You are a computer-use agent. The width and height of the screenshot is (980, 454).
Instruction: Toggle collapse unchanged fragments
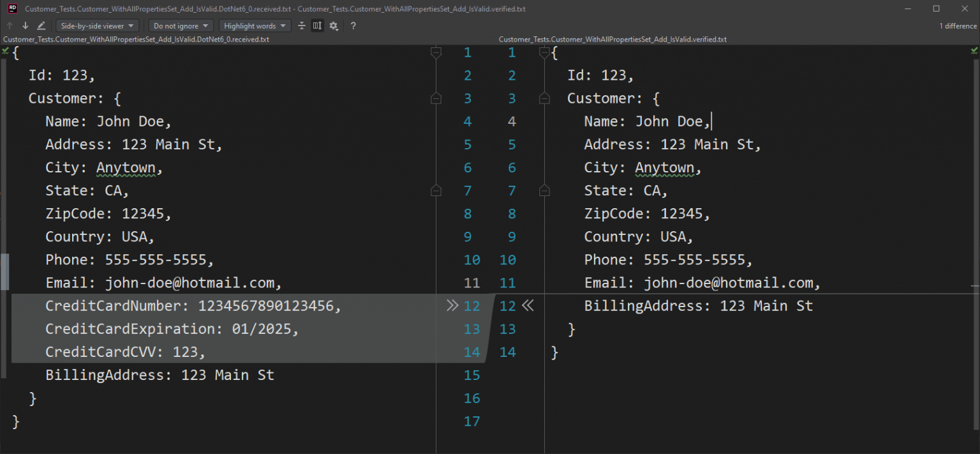(301, 26)
